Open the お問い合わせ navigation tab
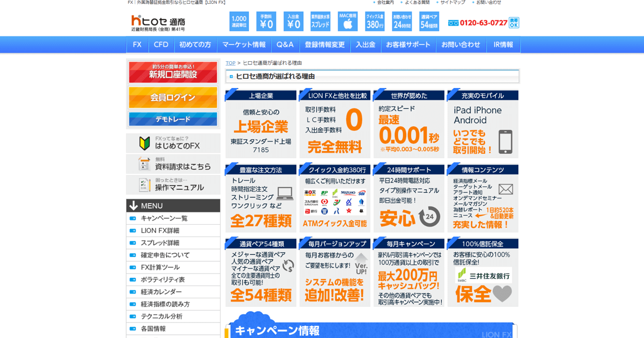Screen dimensions: 644x338 (x=461, y=45)
